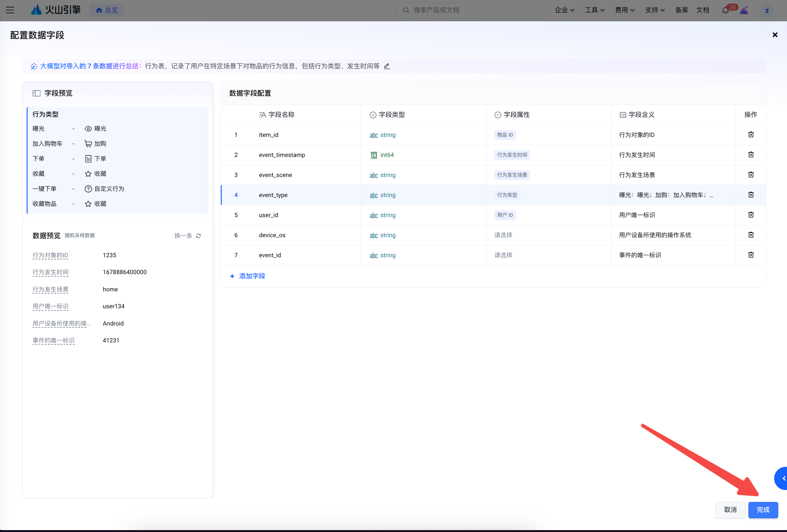Choose field attribute for event_id row

pos(503,255)
